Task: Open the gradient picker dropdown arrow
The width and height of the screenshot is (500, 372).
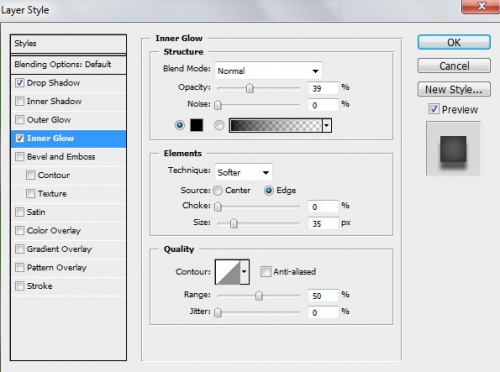Action: 327,126
